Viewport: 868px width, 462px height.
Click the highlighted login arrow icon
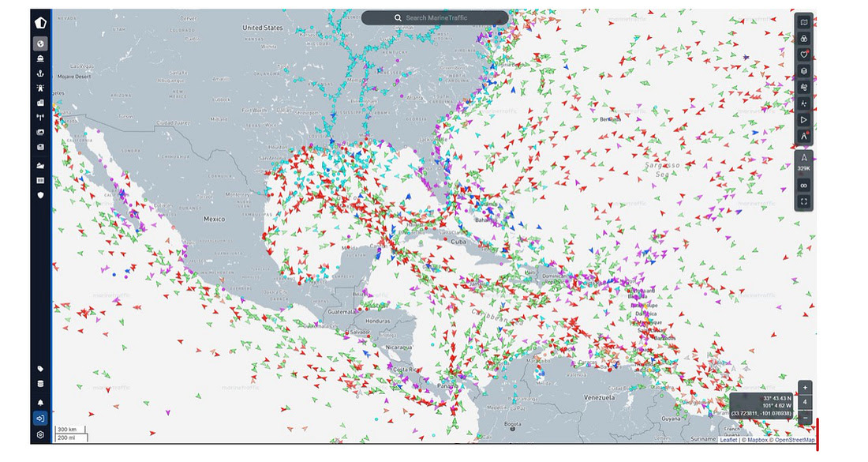pos(40,419)
